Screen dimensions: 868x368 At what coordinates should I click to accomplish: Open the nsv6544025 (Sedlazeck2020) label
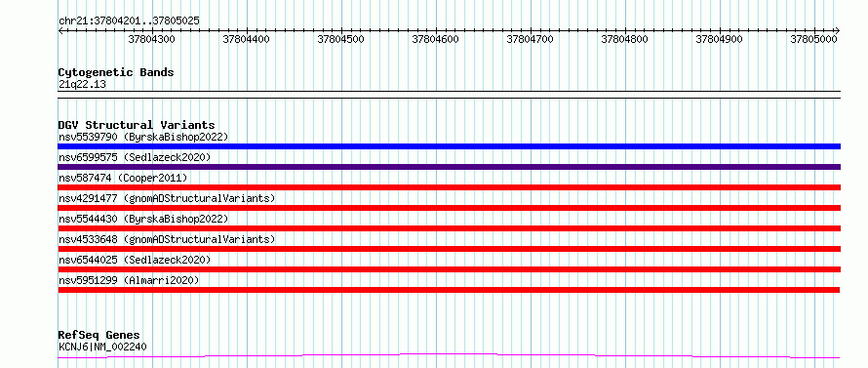[135, 260]
